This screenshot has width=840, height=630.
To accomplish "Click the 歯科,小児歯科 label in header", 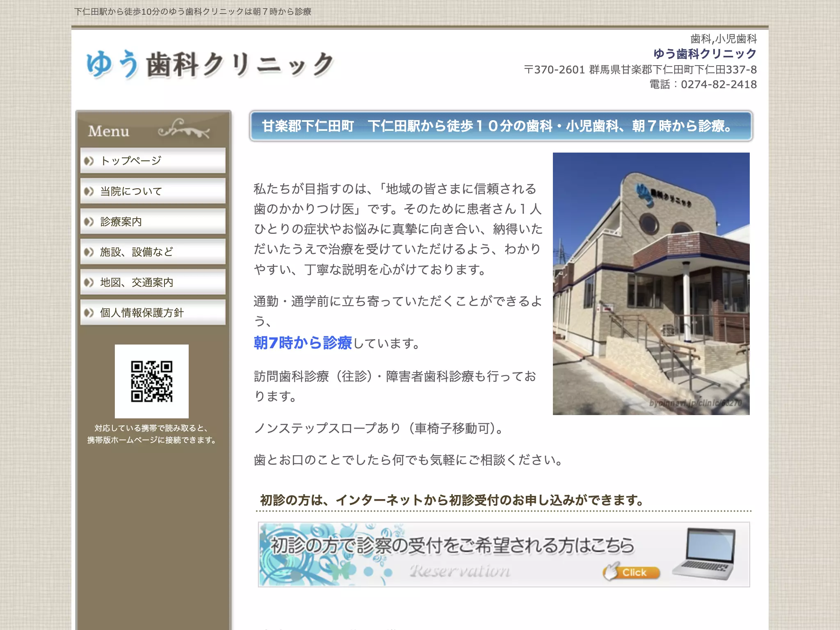I will [724, 39].
